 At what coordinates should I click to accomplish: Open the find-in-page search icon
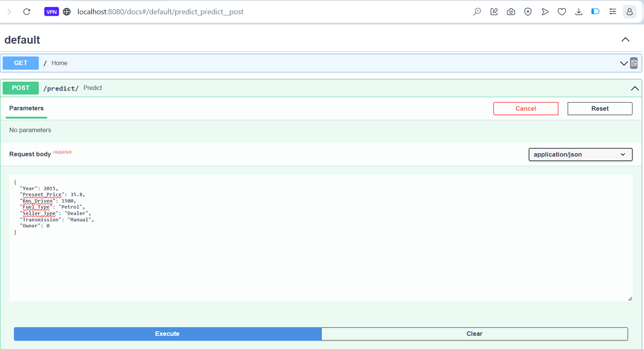[x=477, y=12]
